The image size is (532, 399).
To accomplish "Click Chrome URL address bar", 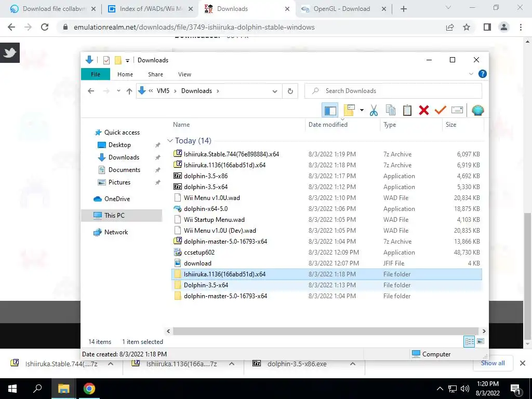I will (251, 27).
